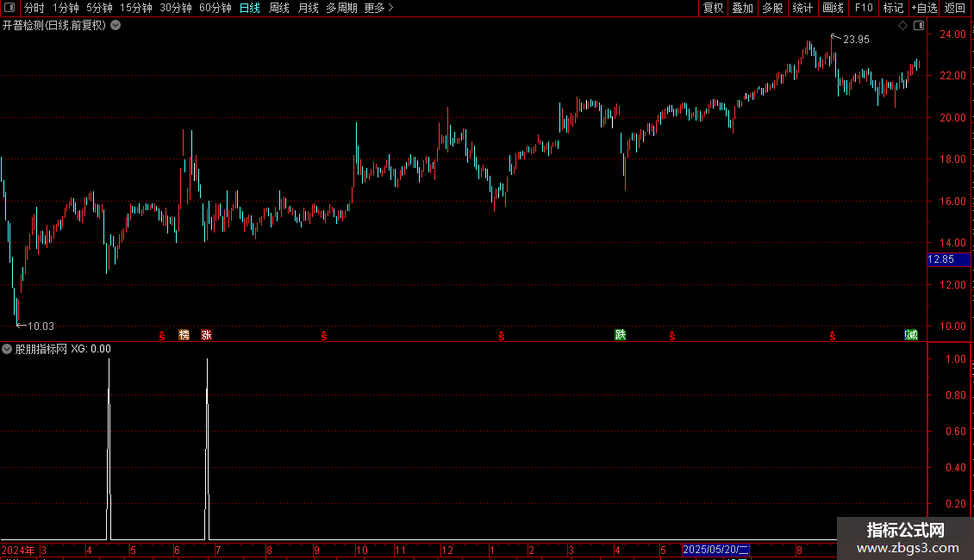The image size is (974, 560).
Task: Open the F10 company info
Action: coord(864,8)
